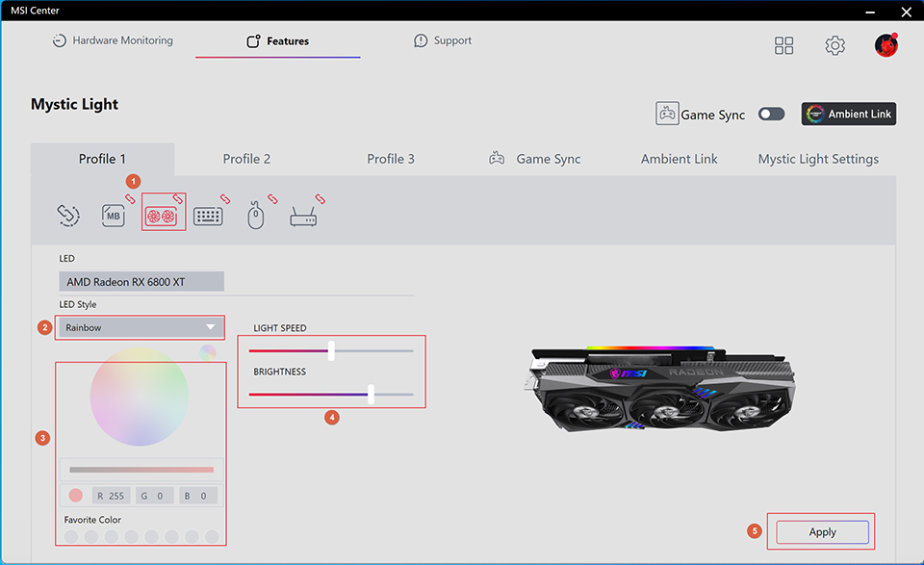
Task: Open Mystic Light Settings tab
Action: click(818, 159)
